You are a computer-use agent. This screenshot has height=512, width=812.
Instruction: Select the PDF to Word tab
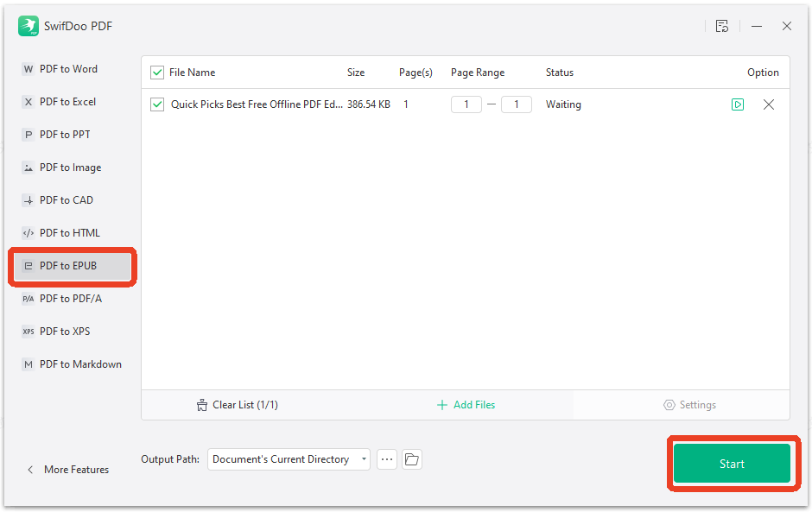73,69
